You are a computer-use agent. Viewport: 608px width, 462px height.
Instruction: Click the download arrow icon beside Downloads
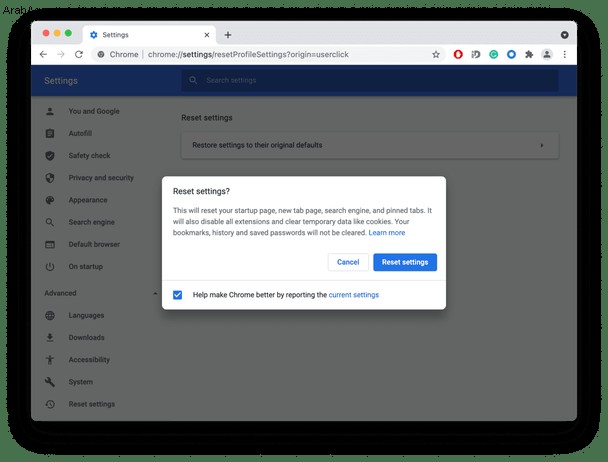pyautogui.click(x=50, y=338)
